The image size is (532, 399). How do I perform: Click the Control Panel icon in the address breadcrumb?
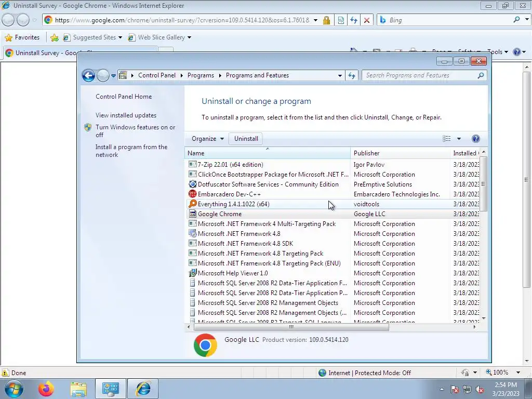click(x=123, y=75)
